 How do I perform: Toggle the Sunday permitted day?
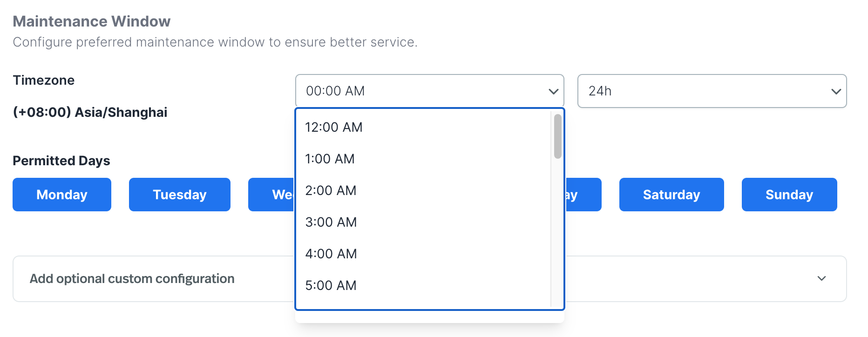click(x=789, y=195)
